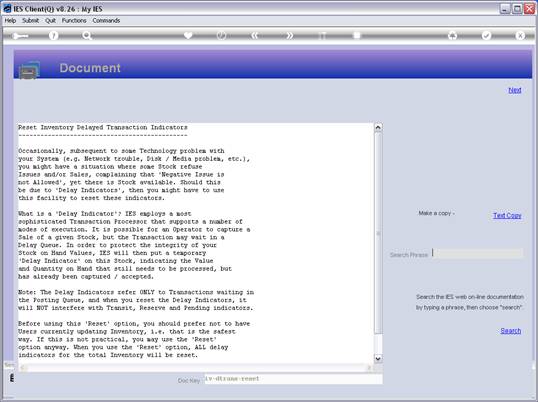Viewport: 538px width, 402px height.
Task: Open the Submit menu
Action: click(x=31, y=21)
